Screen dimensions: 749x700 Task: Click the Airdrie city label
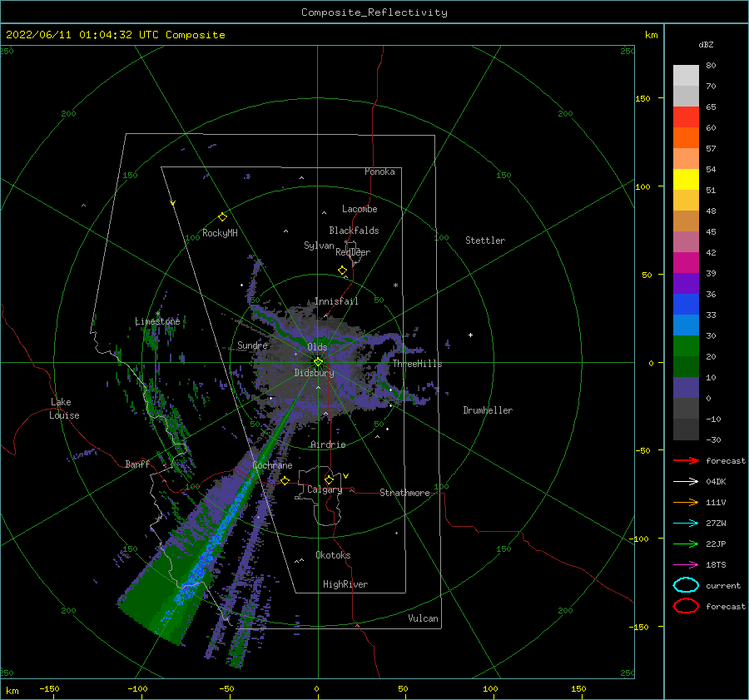(x=328, y=444)
